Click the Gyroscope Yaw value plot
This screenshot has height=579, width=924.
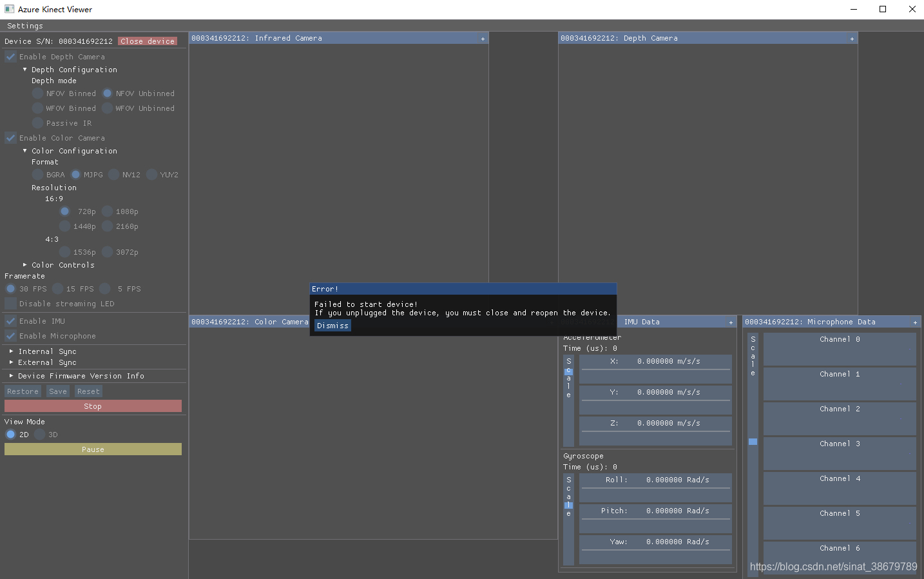tap(655, 549)
